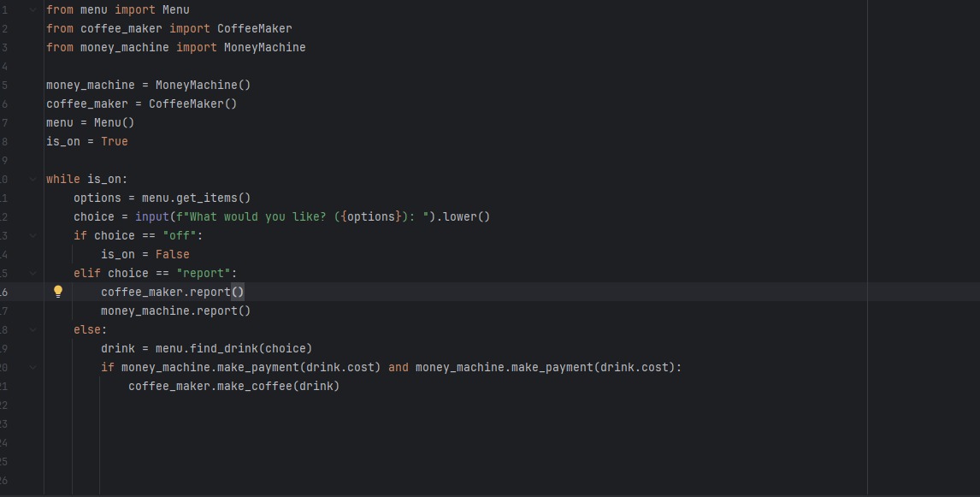The height and width of the screenshot is (497, 980).
Task: Click gutter line number 4
Action: click(4, 66)
